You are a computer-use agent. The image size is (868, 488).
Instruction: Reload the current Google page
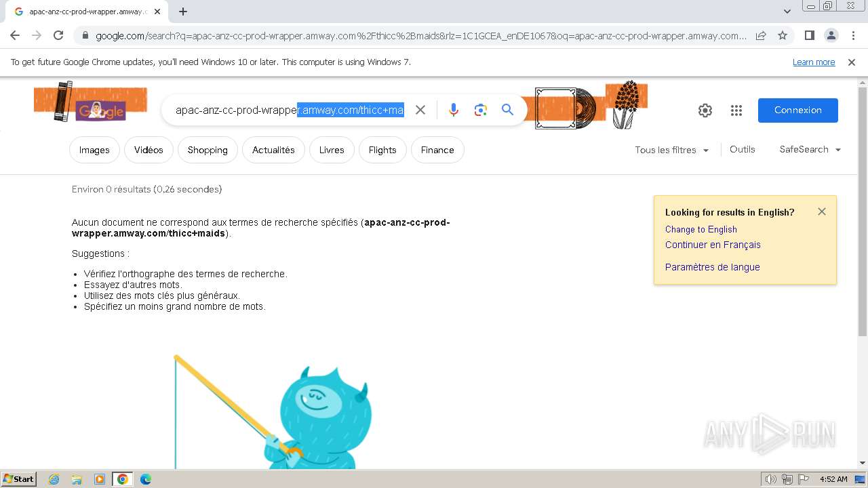tap(58, 35)
